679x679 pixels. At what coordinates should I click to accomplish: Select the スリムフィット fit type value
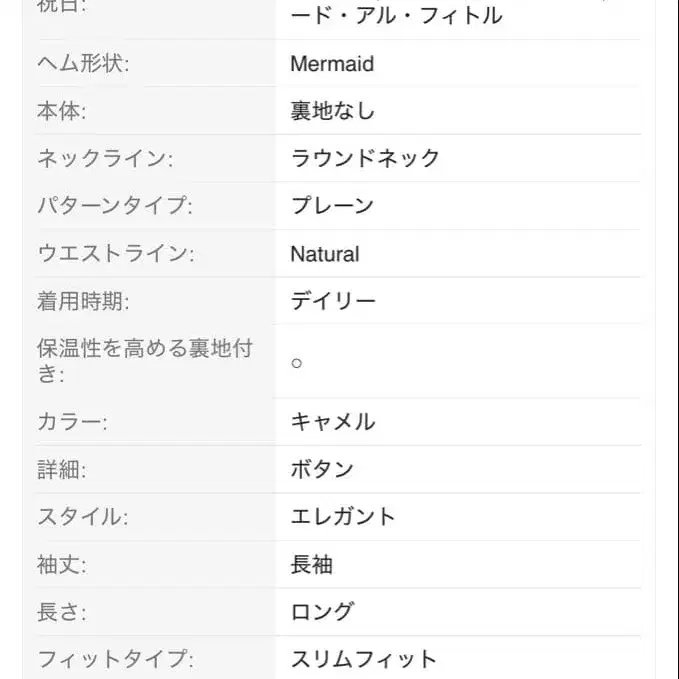pos(364,659)
